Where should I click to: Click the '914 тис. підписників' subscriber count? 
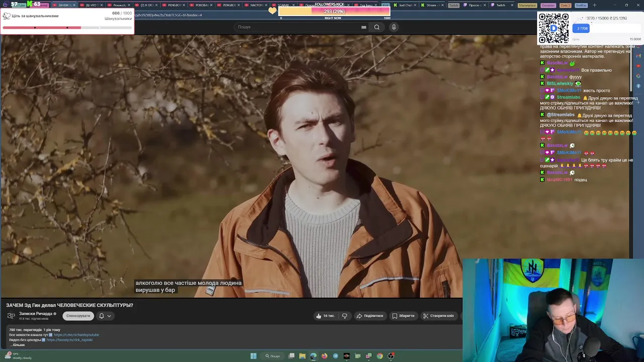[34, 319]
